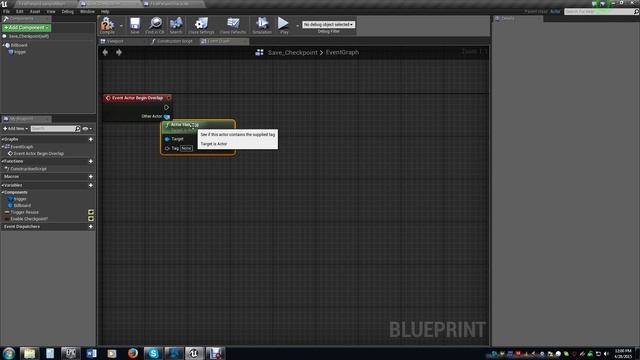The width and height of the screenshot is (640, 360).
Task: Open Class Settings from the toolbar
Action: [201, 25]
